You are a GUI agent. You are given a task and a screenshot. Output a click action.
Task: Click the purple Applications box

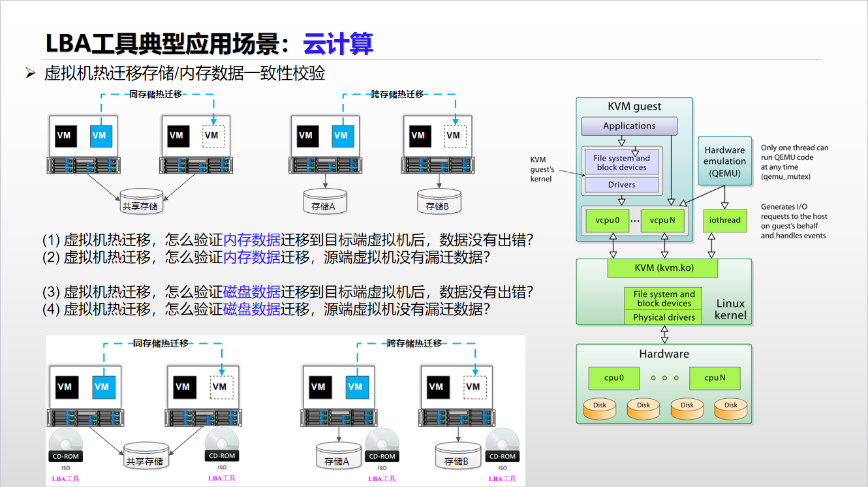tap(629, 126)
